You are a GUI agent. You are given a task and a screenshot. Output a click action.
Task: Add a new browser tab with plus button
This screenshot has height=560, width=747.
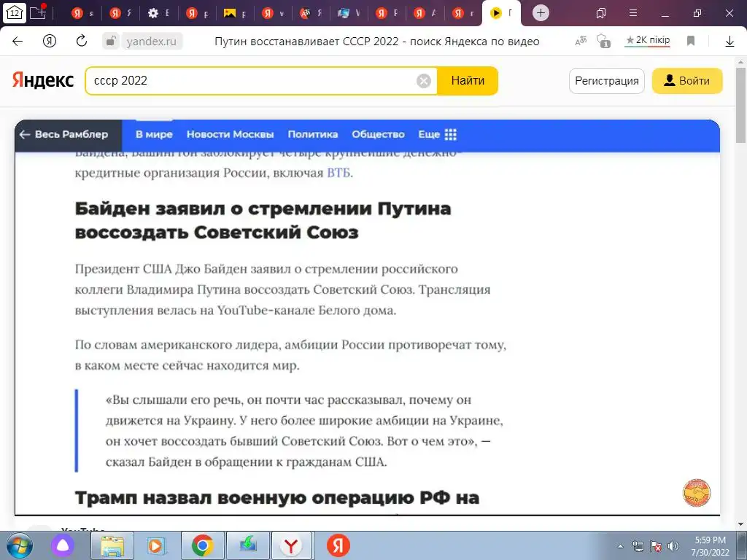click(x=541, y=13)
